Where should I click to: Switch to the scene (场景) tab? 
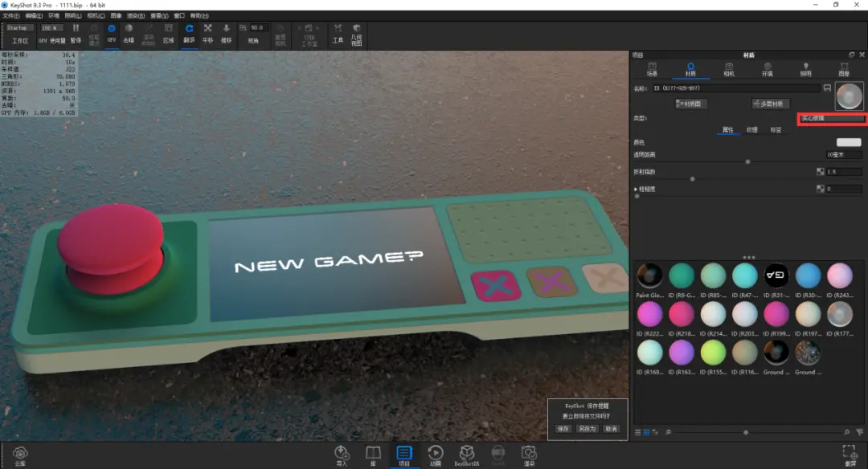click(652, 69)
